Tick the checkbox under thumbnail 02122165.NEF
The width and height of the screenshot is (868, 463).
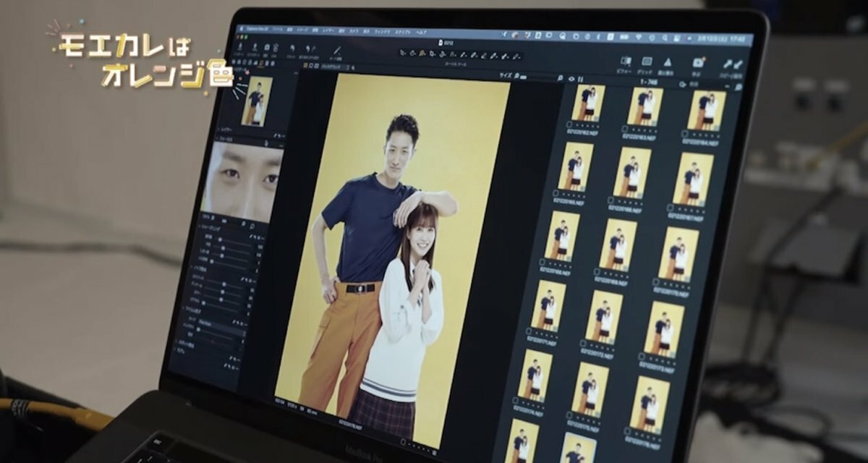click(x=556, y=194)
